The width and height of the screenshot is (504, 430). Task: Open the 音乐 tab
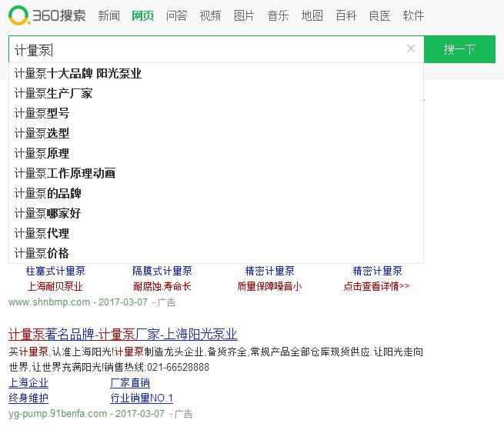coord(278,15)
